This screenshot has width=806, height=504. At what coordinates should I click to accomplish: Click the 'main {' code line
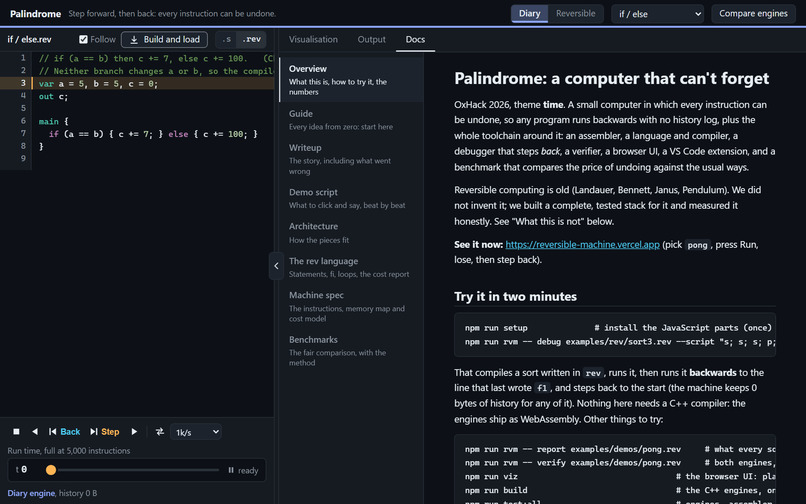(53, 121)
